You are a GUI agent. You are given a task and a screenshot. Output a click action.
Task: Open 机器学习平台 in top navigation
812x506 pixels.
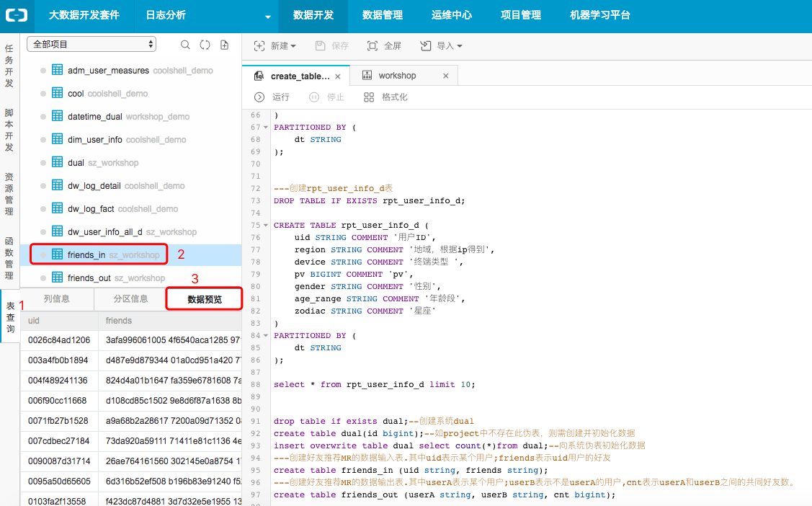(600, 16)
